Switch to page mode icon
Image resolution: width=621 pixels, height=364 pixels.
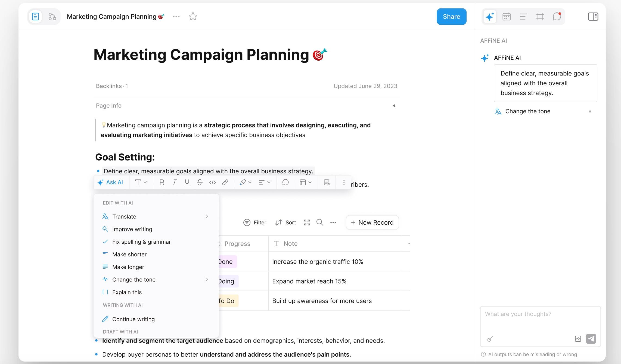click(x=35, y=17)
